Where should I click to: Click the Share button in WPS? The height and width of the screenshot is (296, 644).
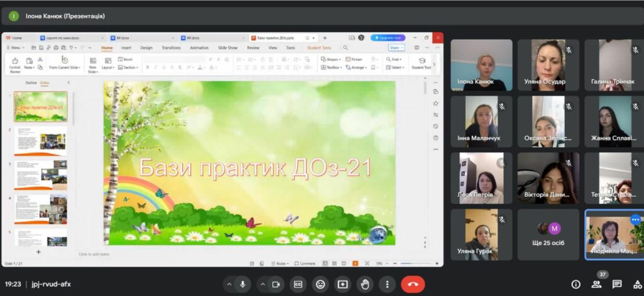[396, 48]
